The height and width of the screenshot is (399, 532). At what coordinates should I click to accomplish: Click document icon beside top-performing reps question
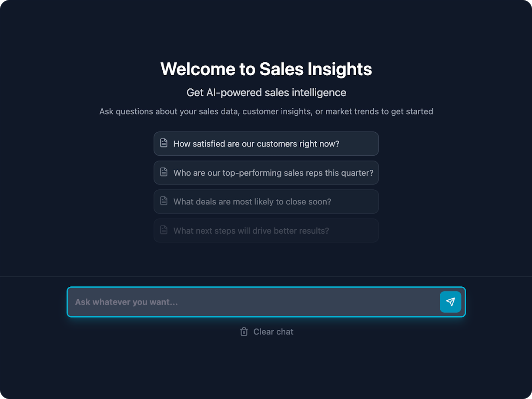click(164, 172)
